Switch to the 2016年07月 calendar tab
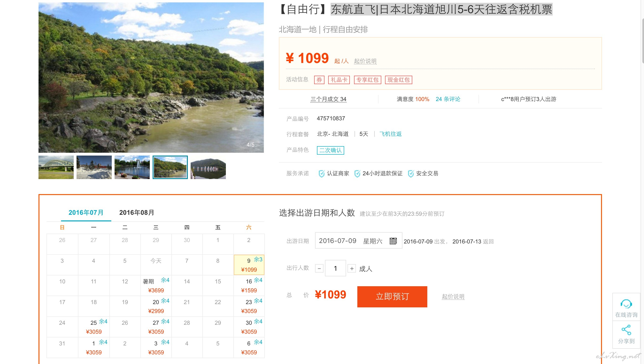Screen dimensions: 644x364 [86, 212]
